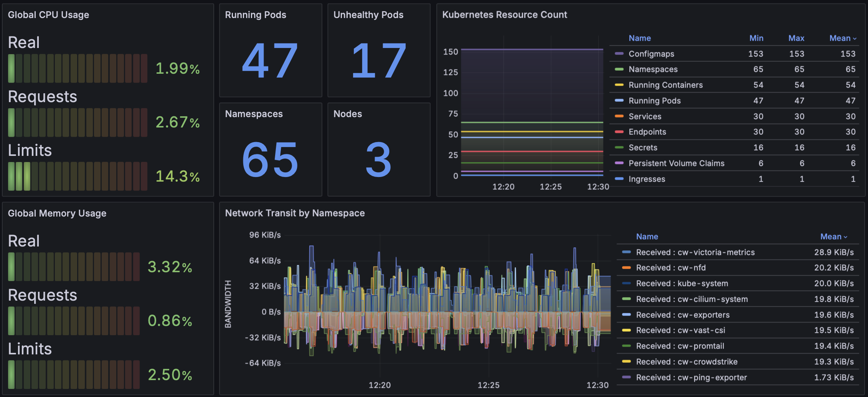
Task: Sort Kubernetes resource legend by Max column
Action: 796,38
